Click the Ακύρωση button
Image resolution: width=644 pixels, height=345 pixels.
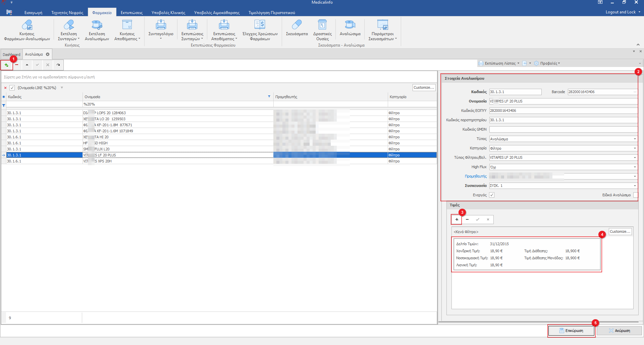pos(619,331)
